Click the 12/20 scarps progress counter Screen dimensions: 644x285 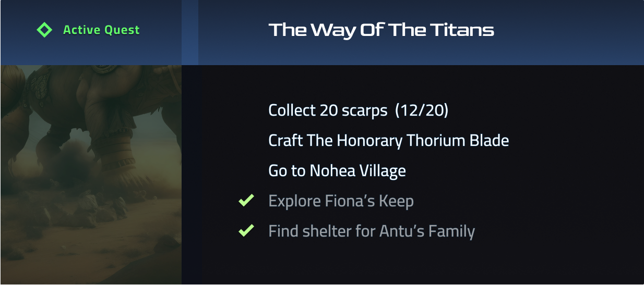point(422,110)
